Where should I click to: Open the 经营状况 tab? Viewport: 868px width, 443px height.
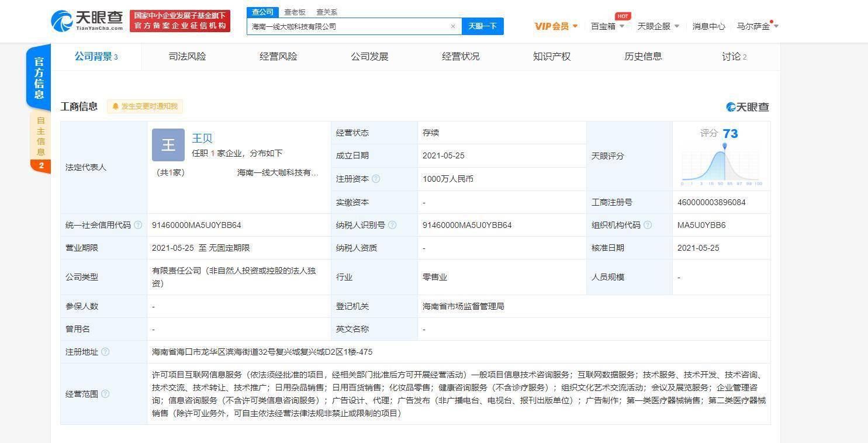(461, 57)
